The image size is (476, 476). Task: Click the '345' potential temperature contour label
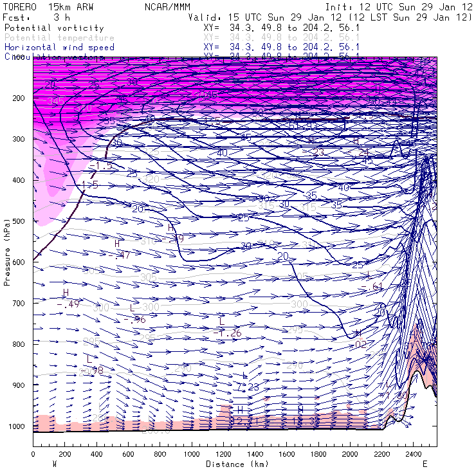pos(55,101)
